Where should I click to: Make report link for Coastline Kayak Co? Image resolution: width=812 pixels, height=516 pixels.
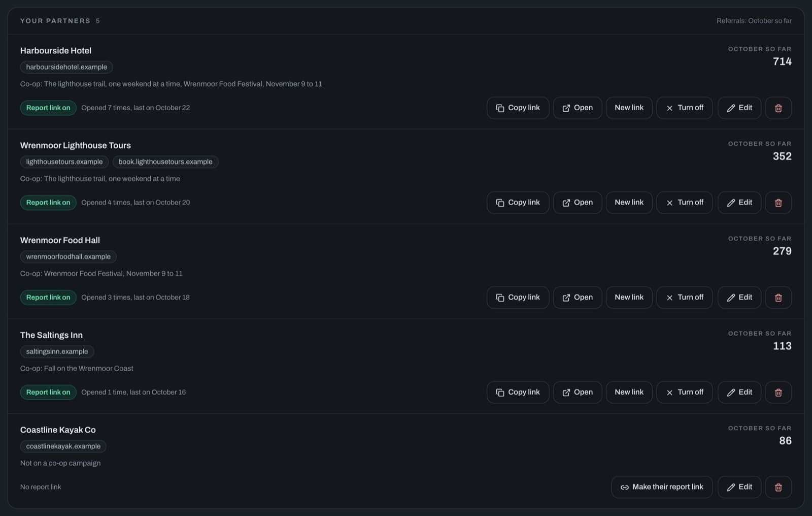click(662, 487)
